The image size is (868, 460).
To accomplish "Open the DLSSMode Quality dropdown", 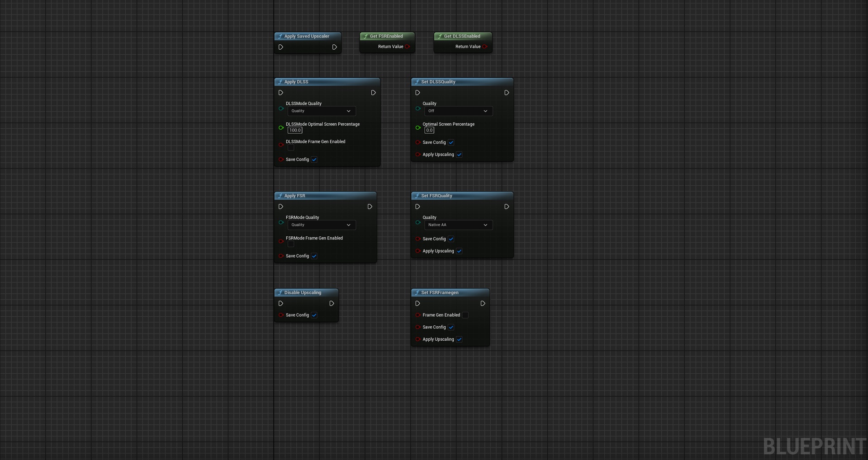I will (x=321, y=111).
